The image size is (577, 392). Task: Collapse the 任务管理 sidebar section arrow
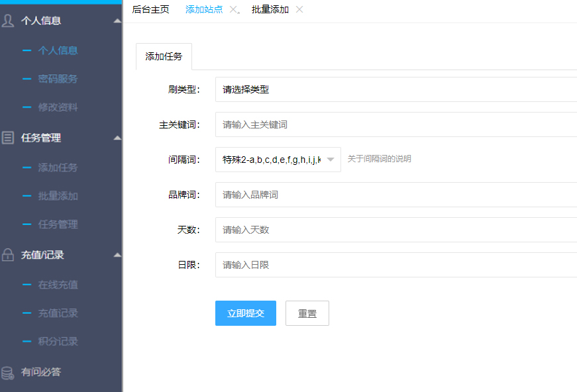pos(117,138)
